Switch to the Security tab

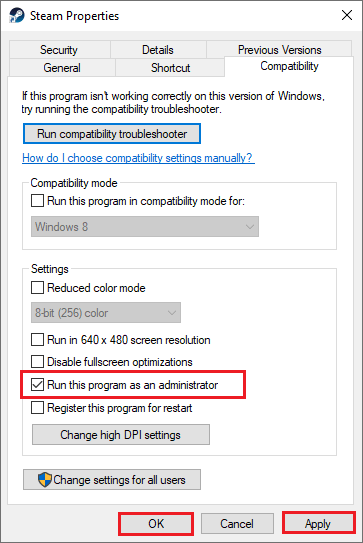(x=59, y=50)
